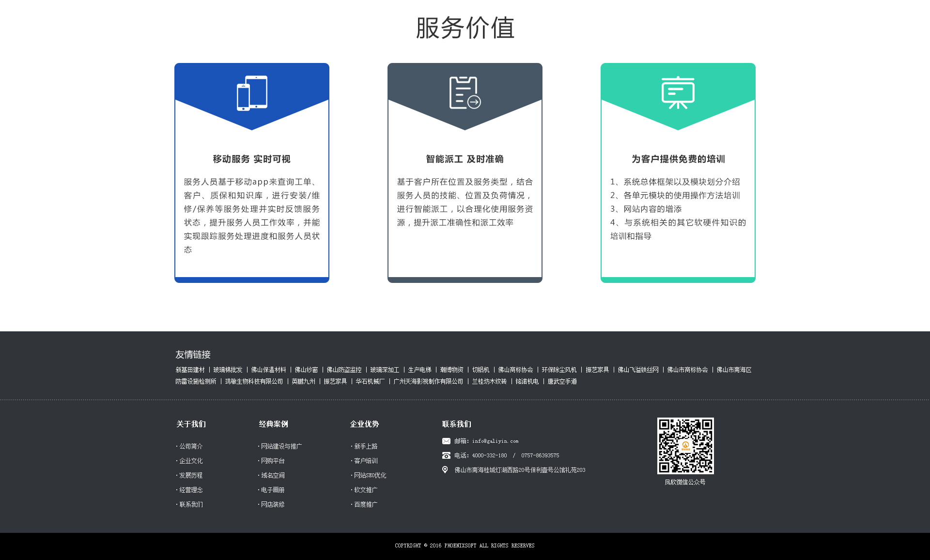
Task: Open the 企业文化 link
Action: pos(191,461)
